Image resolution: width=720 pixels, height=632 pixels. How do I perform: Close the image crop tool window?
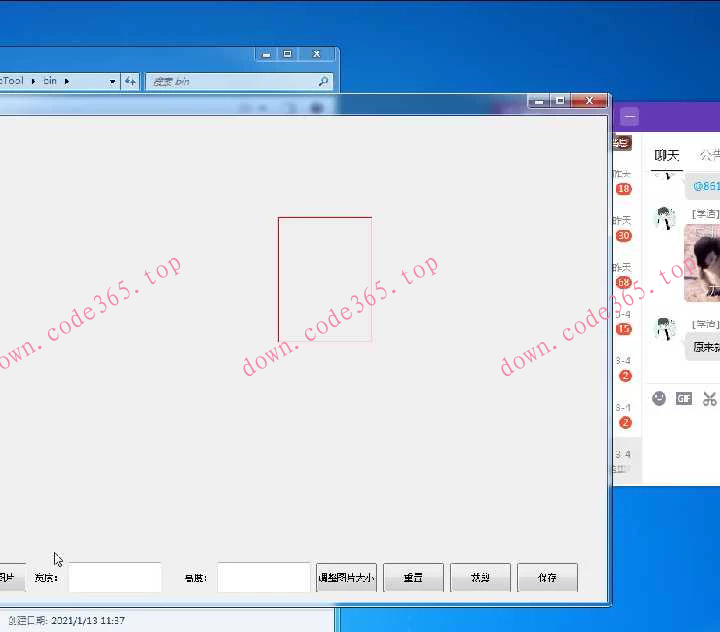pyautogui.click(x=590, y=101)
